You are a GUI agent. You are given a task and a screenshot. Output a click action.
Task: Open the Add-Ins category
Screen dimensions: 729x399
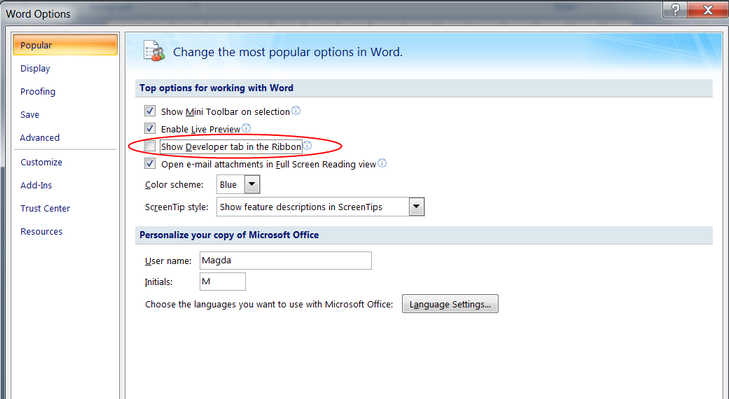point(36,185)
